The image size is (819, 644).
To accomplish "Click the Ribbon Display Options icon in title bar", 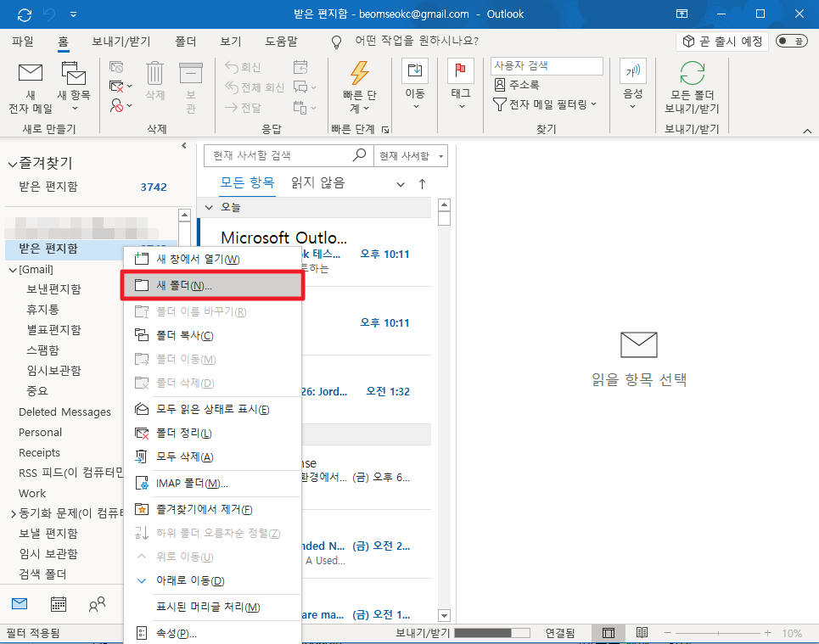I will tap(682, 14).
